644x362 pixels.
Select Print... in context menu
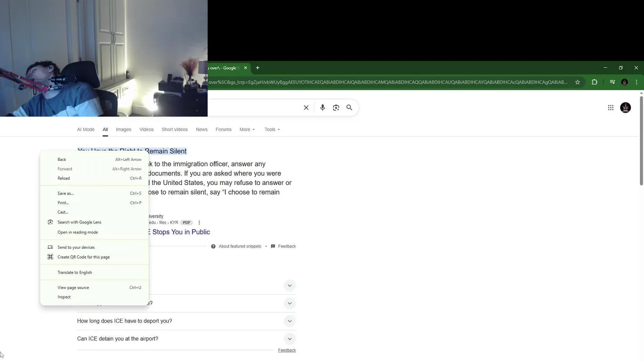(95, 203)
